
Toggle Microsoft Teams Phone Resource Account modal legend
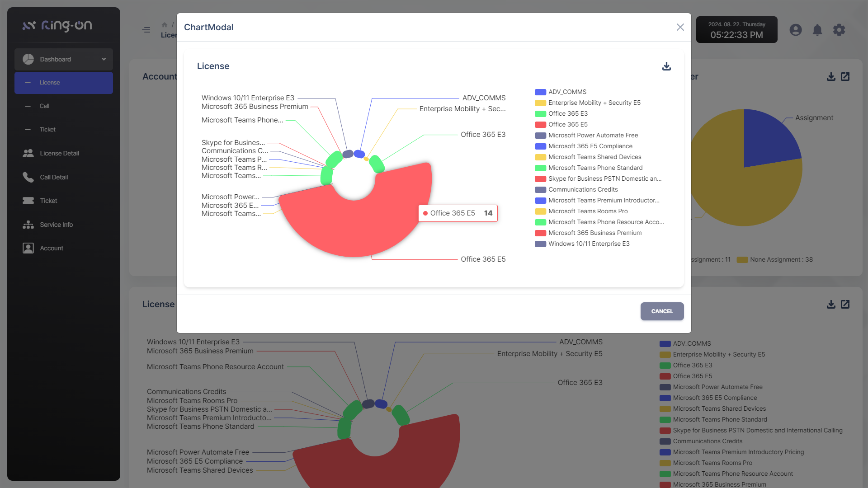coord(599,222)
